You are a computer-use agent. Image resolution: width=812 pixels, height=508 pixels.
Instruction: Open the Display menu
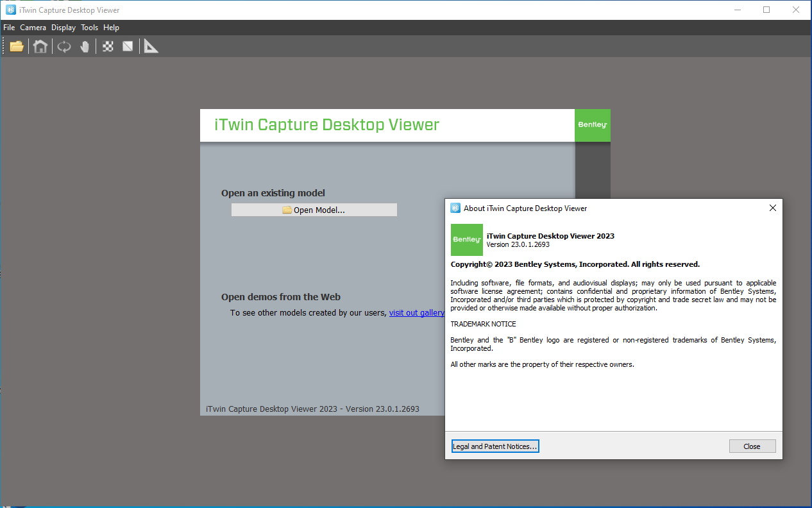pyautogui.click(x=63, y=28)
